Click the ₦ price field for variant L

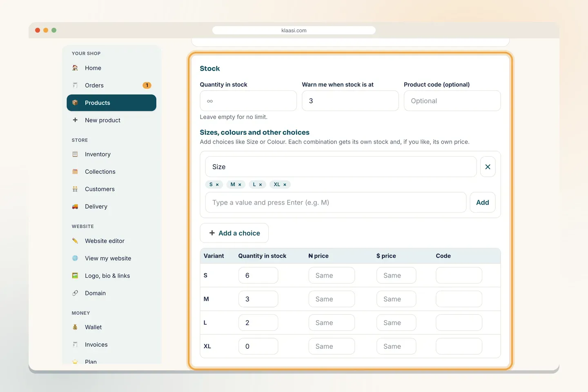tap(332, 323)
